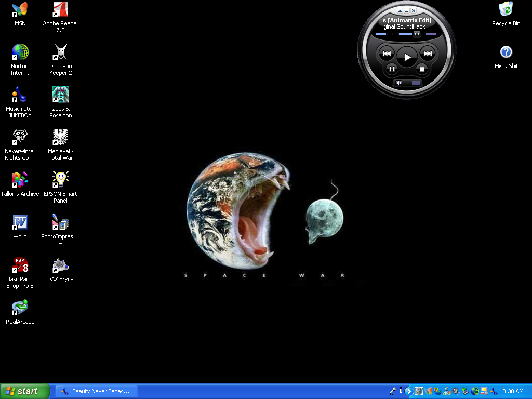
Task: Expand mini player with up-arrow button
Action: [x=400, y=11]
